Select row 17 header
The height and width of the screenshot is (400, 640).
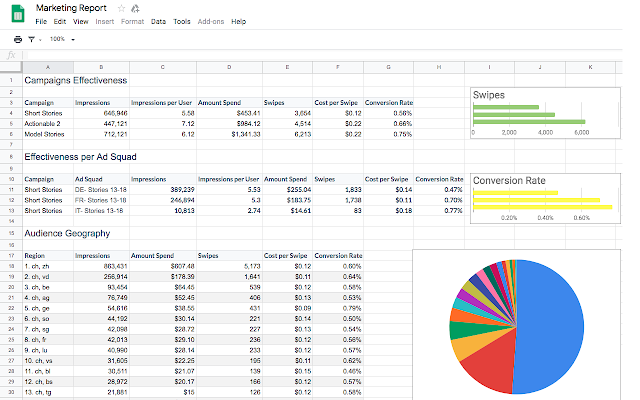[x=11, y=256]
